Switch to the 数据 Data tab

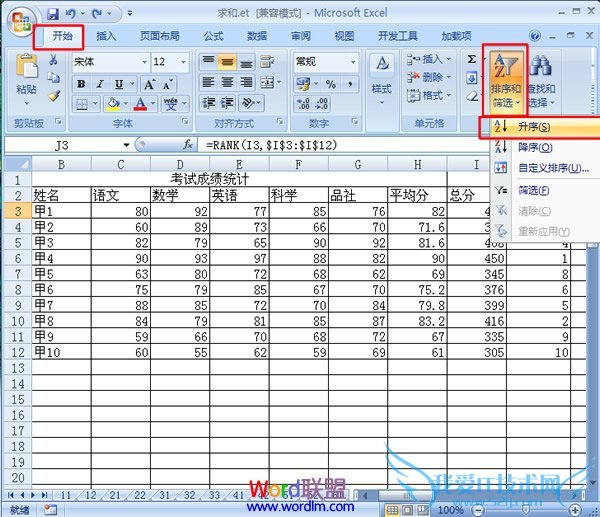(257, 36)
